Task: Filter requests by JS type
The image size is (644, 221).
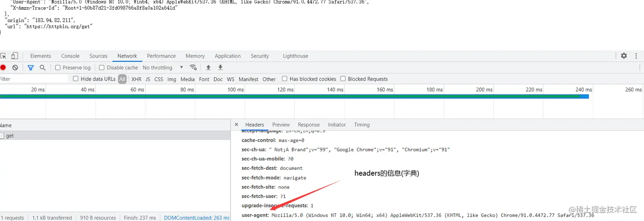Action: click(x=148, y=79)
